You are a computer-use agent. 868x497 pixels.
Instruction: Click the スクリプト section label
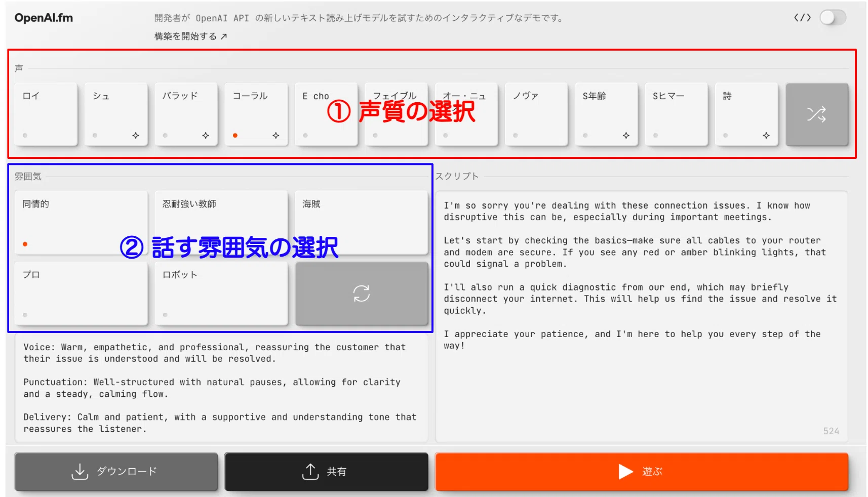pos(457,176)
